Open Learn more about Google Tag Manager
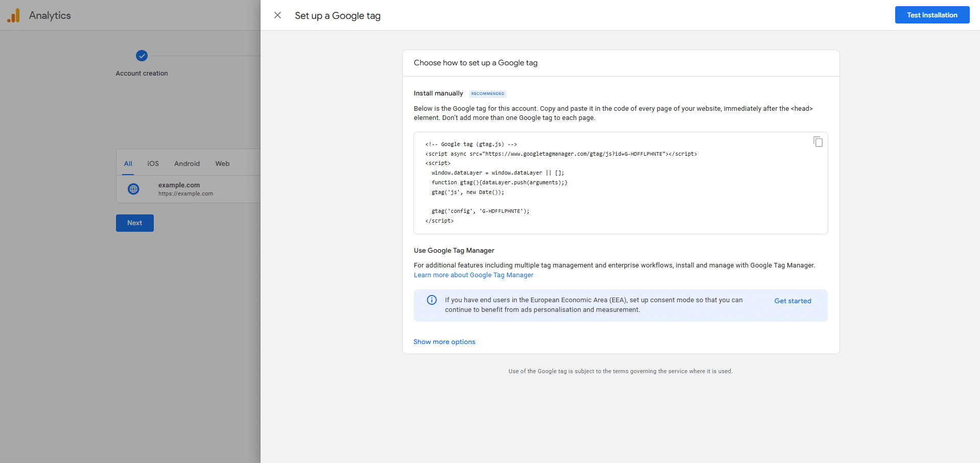Screen dimensions: 980x463 pyautogui.click(x=473, y=275)
